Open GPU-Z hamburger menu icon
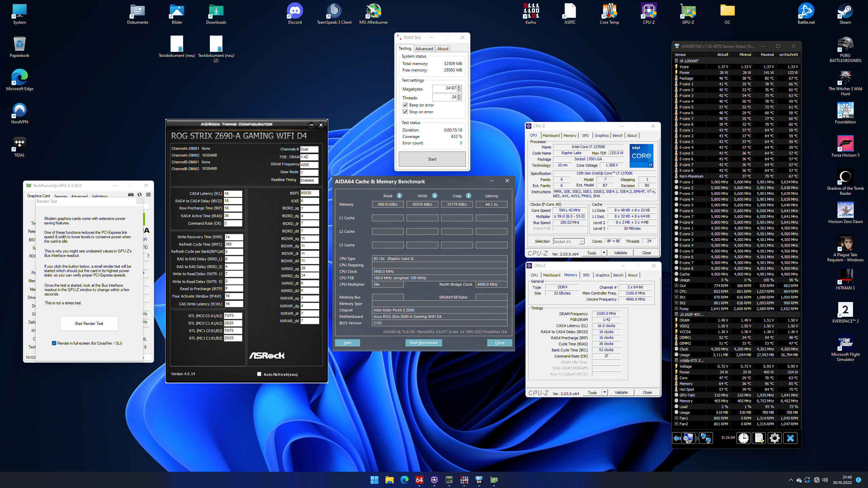This screenshot has height=488, width=868. coord(148,195)
